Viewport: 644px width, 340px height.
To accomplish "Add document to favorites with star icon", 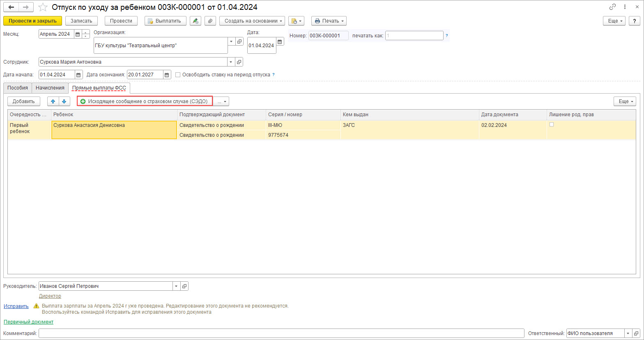I will (x=43, y=7).
